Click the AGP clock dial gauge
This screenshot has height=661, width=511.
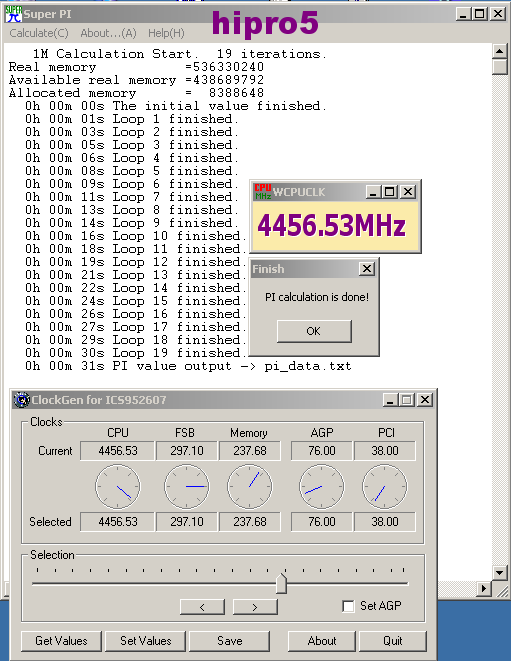(321, 486)
